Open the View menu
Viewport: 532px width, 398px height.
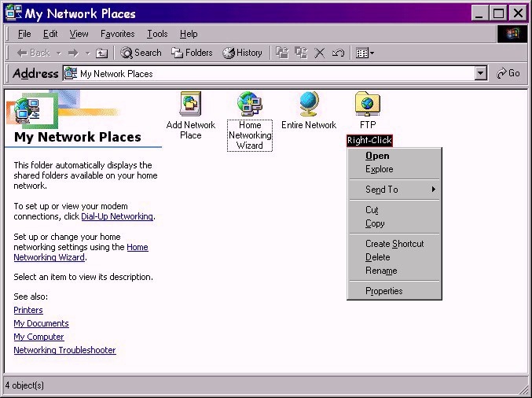click(x=79, y=34)
